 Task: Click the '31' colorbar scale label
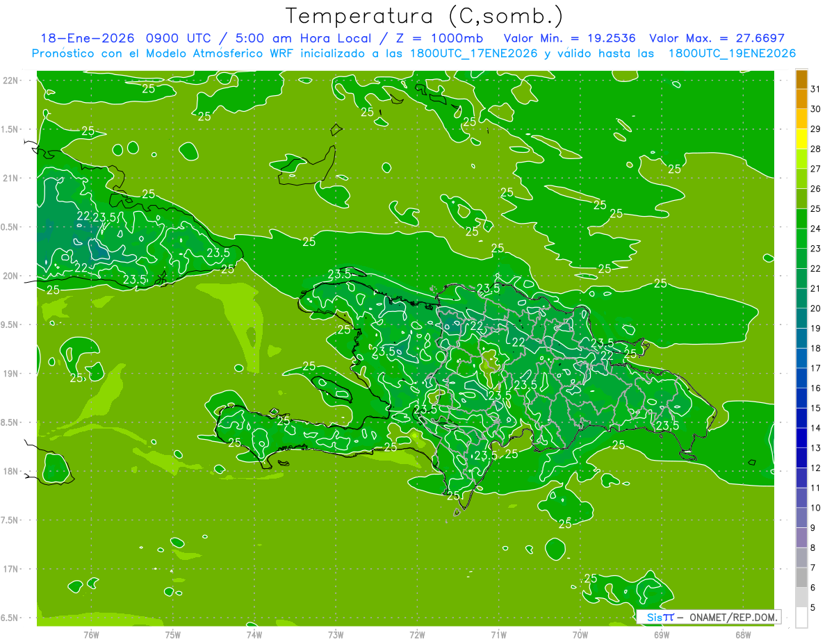[816, 89]
